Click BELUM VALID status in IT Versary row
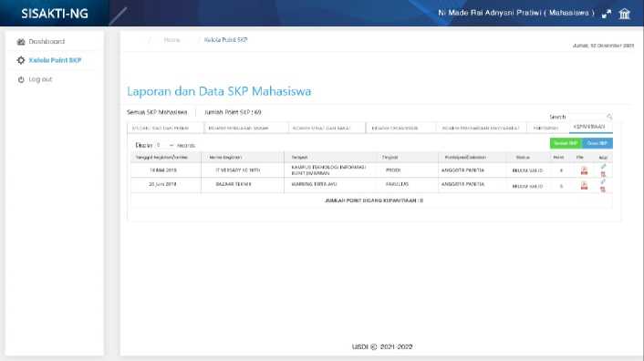The height and width of the screenshot is (361, 644). tap(527, 170)
